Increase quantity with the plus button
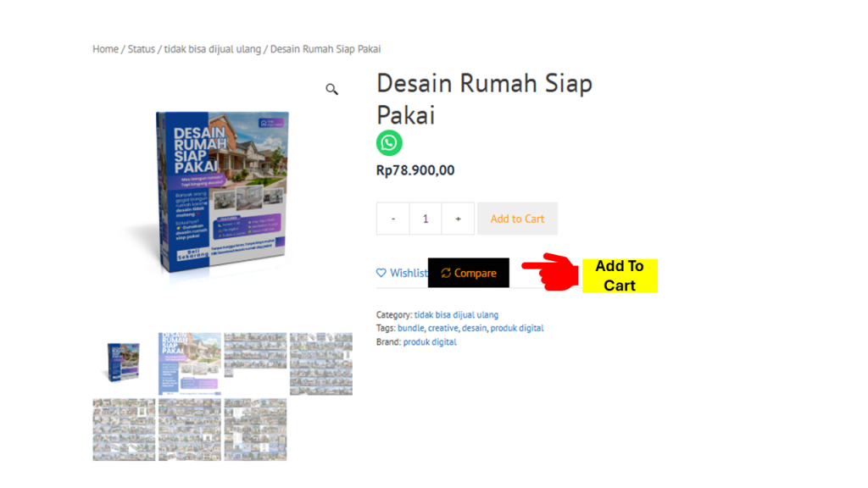Image resolution: width=868 pixels, height=488 pixels. pos(458,219)
